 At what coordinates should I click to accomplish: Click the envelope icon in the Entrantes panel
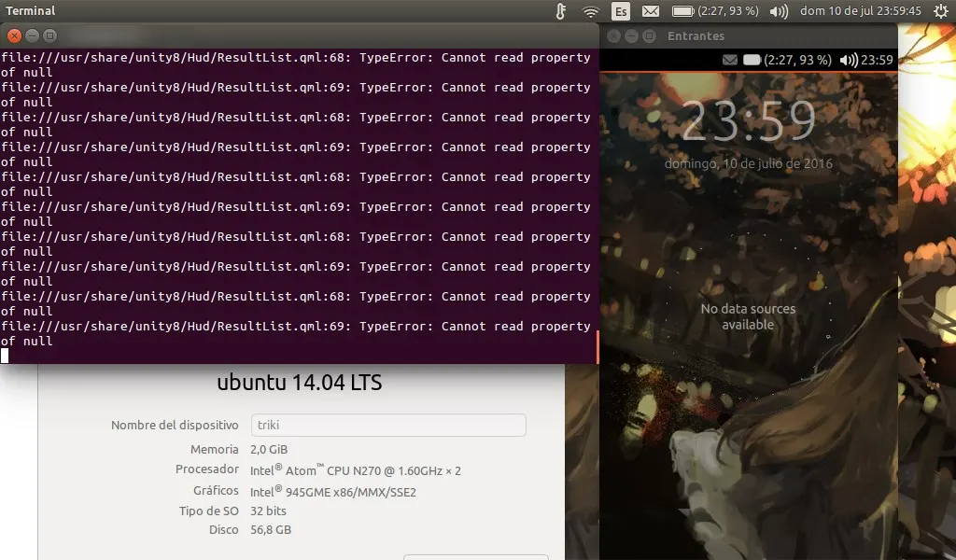[x=729, y=59]
